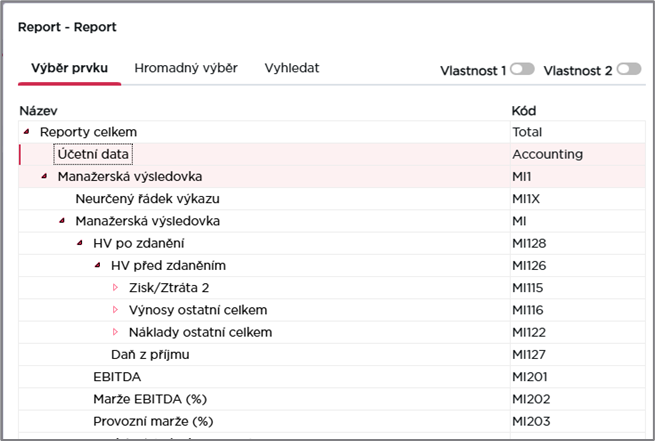Expand the Výnosy ostatní celkem node

pos(116,309)
